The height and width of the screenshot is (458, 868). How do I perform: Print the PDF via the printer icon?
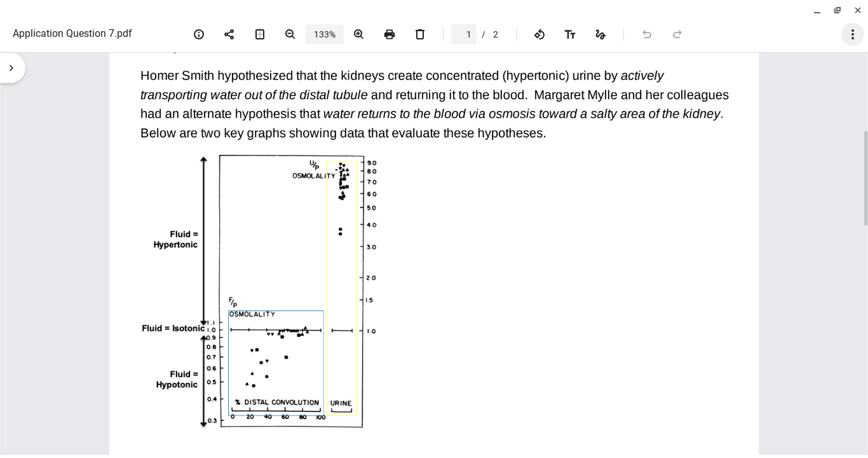click(x=390, y=34)
